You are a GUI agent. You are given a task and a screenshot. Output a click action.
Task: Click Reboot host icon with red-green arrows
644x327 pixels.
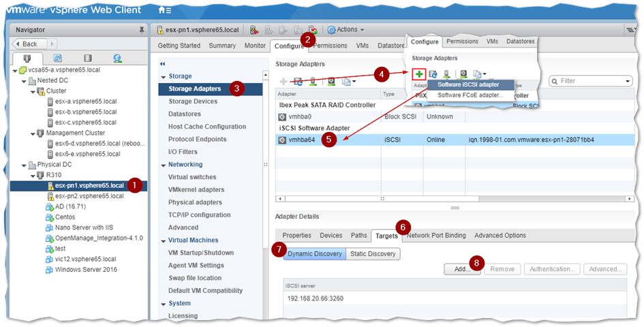click(313, 30)
